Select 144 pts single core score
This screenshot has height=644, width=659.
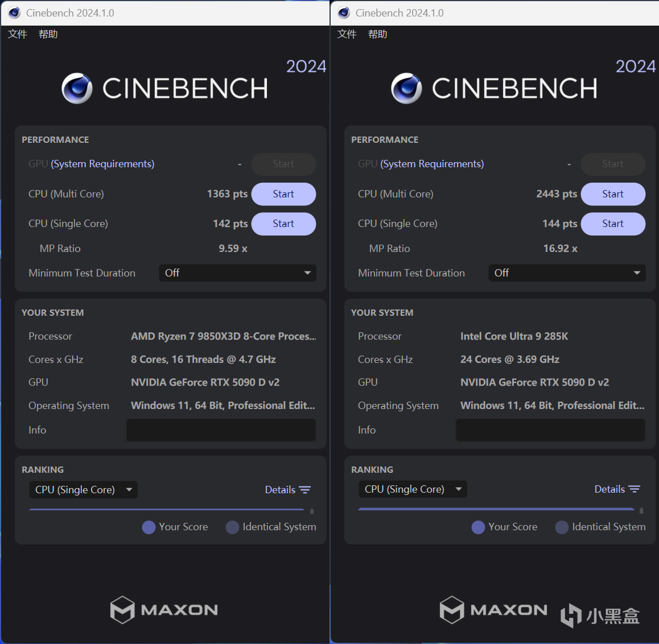coord(560,224)
